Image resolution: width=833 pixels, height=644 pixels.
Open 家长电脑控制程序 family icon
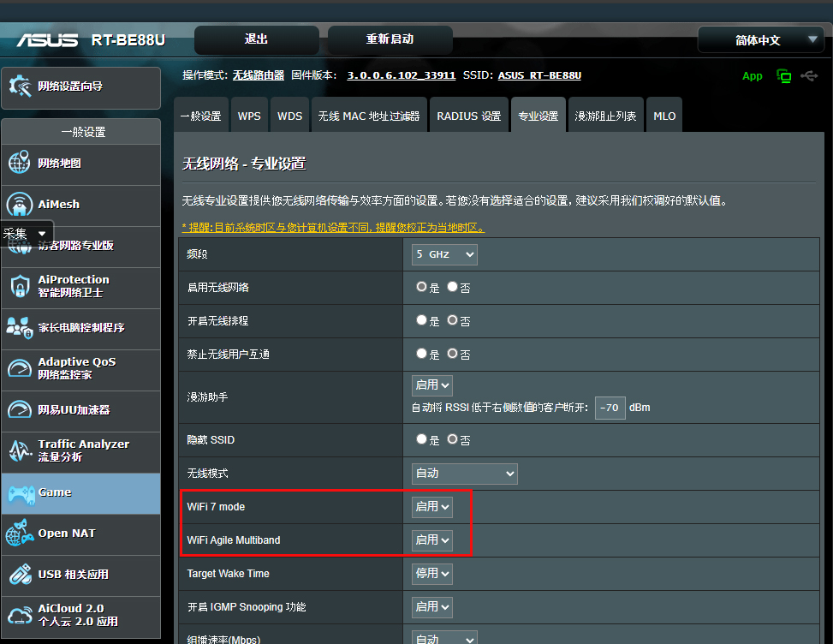pyautogui.click(x=20, y=327)
